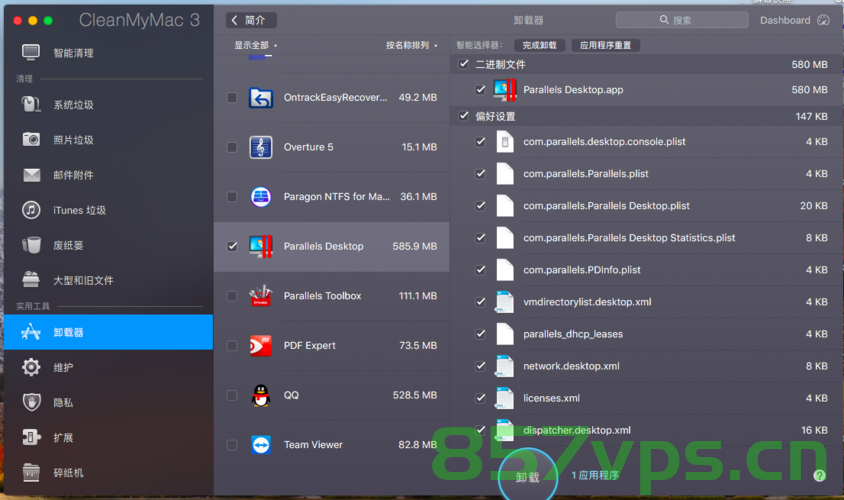Uncheck the Parallels Desktop app checkbox
This screenshot has width=844, height=500.
[x=232, y=246]
